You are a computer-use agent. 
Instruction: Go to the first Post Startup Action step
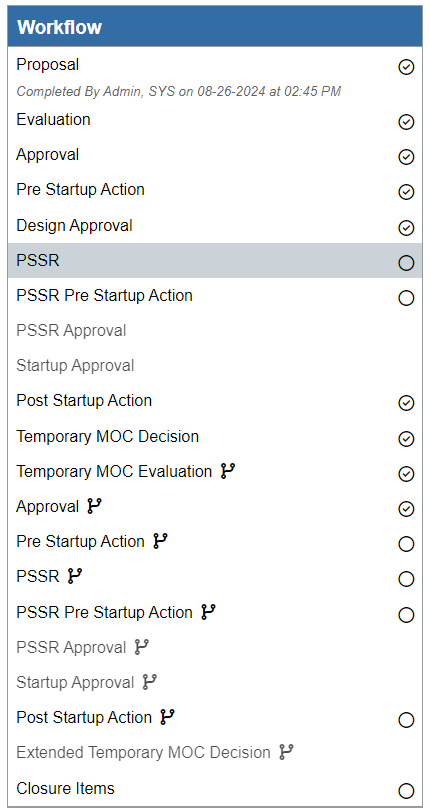click(x=215, y=401)
